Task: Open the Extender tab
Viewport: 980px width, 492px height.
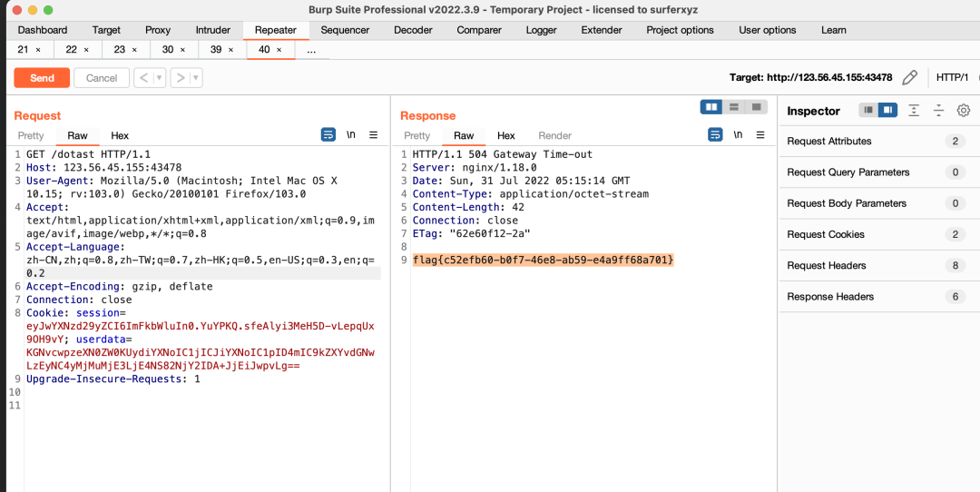Action: point(602,30)
